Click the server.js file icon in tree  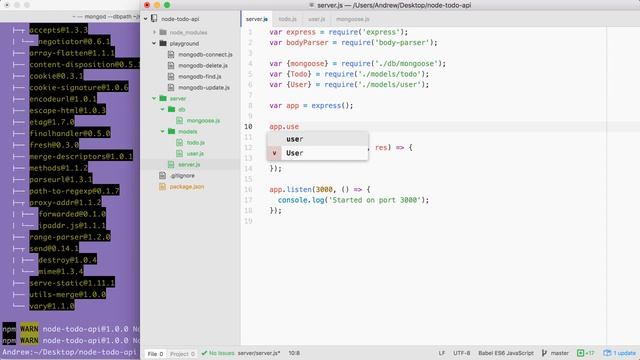(x=171, y=164)
